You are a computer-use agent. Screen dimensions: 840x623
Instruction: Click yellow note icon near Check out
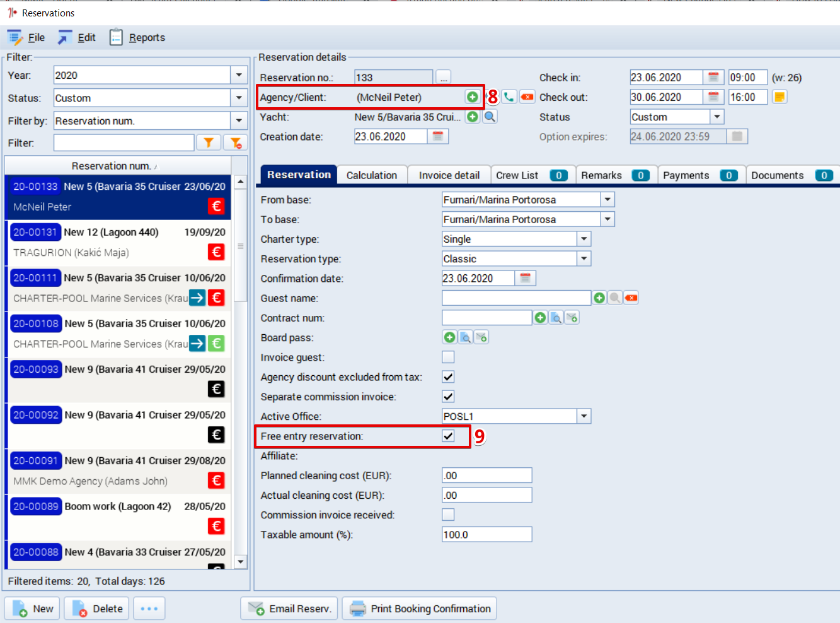click(780, 97)
